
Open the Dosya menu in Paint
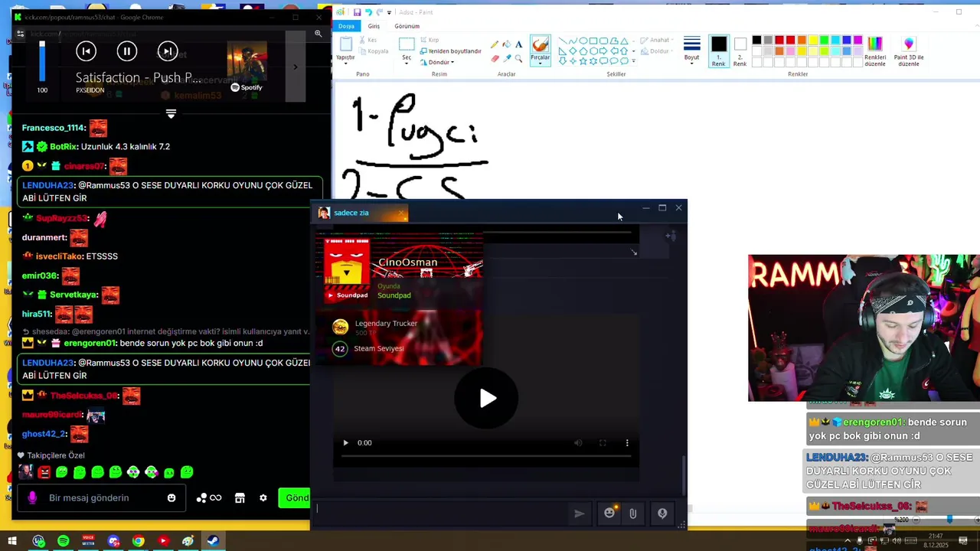(346, 26)
